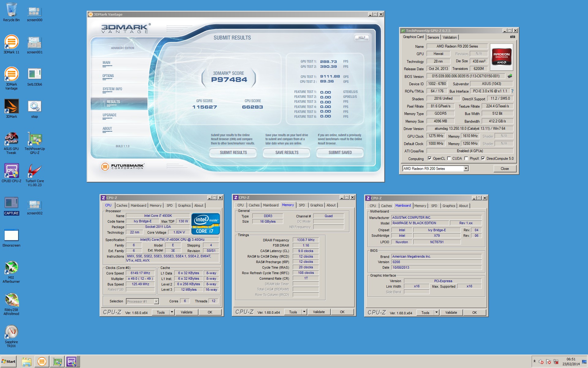Click the GPU-Z BIOS save chip icon
588x368 pixels.
[x=510, y=76]
